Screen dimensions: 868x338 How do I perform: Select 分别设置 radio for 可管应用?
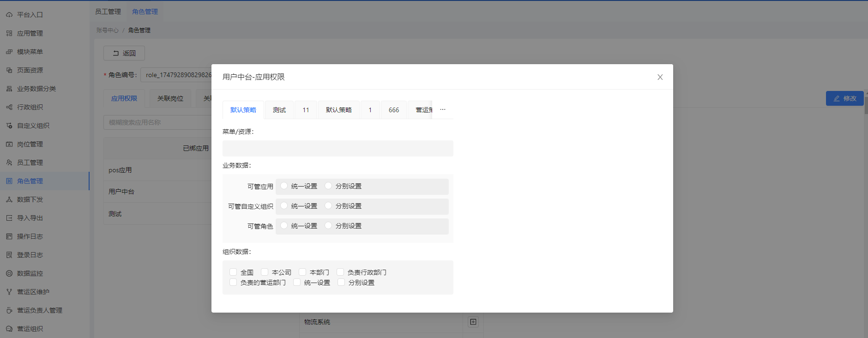(328, 186)
